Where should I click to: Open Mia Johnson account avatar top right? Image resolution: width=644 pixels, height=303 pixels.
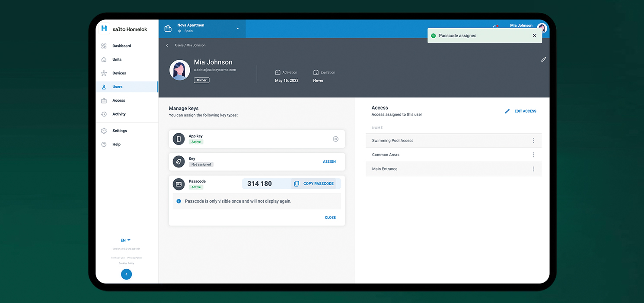pyautogui.click(x=542, y=29)
